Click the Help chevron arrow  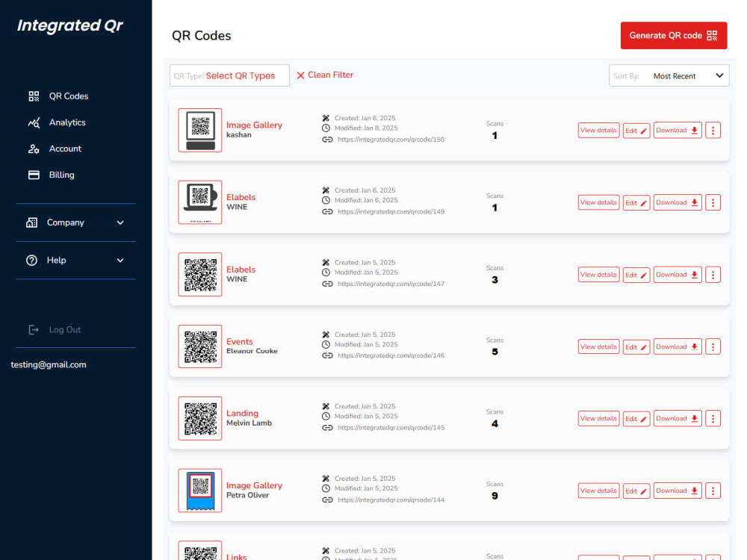[x=120, y=260]
